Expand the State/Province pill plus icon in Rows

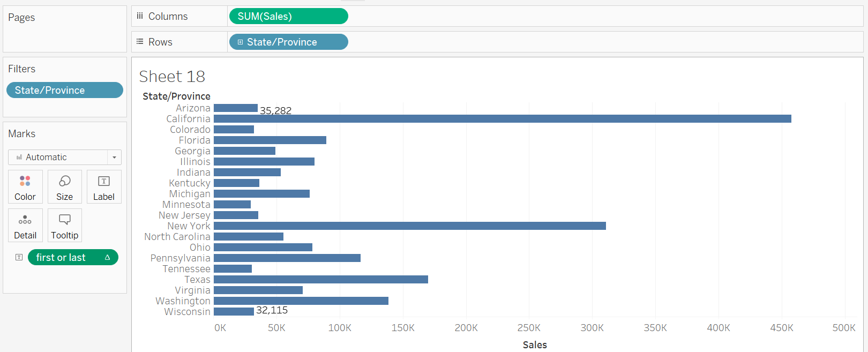pyautogui.click(x=240, y=42)
